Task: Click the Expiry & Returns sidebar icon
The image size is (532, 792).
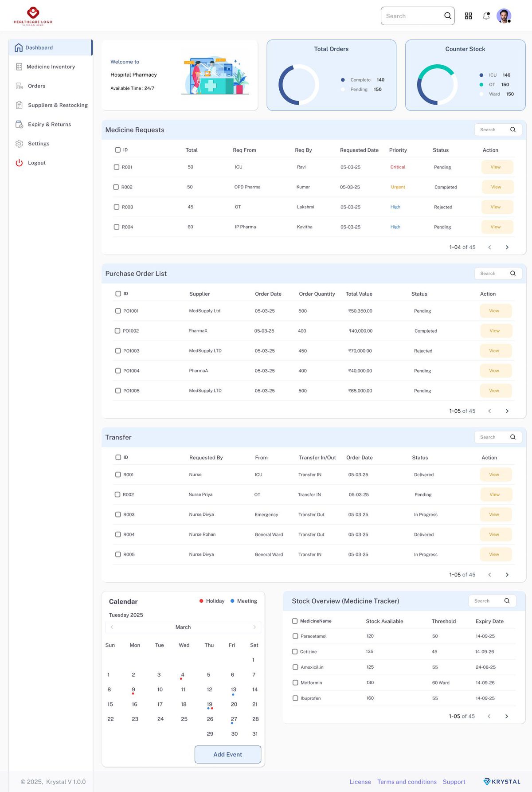Action: pos(19,124)
